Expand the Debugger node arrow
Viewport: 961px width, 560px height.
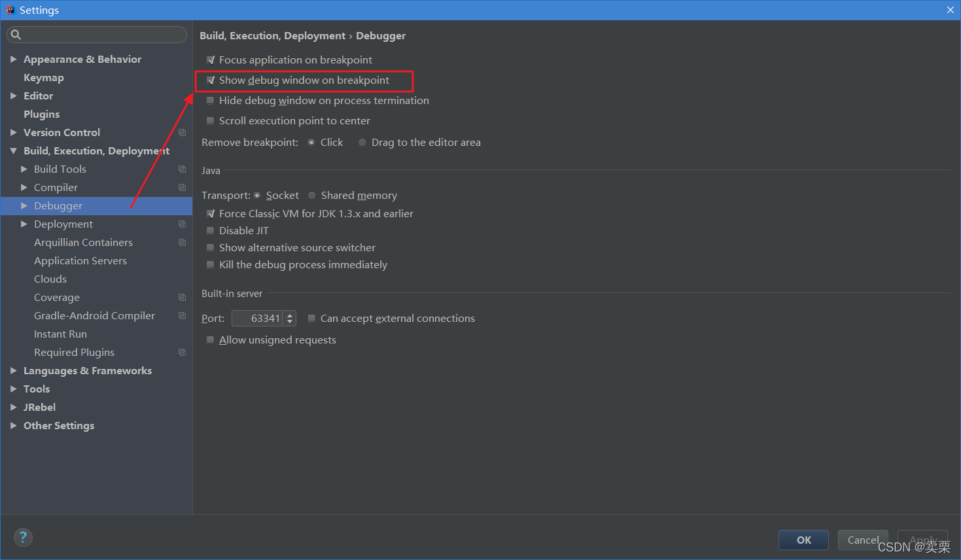pos(24,206)
